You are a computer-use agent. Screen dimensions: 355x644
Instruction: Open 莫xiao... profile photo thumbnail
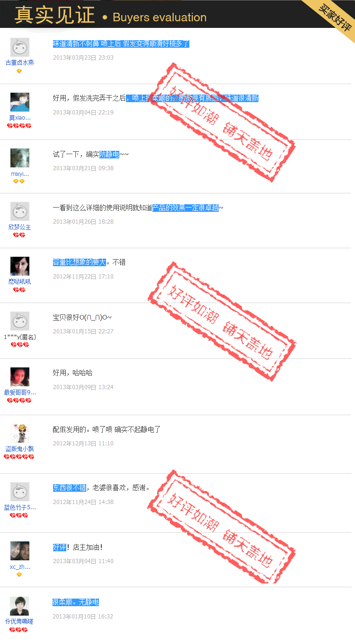click(20, 102)
